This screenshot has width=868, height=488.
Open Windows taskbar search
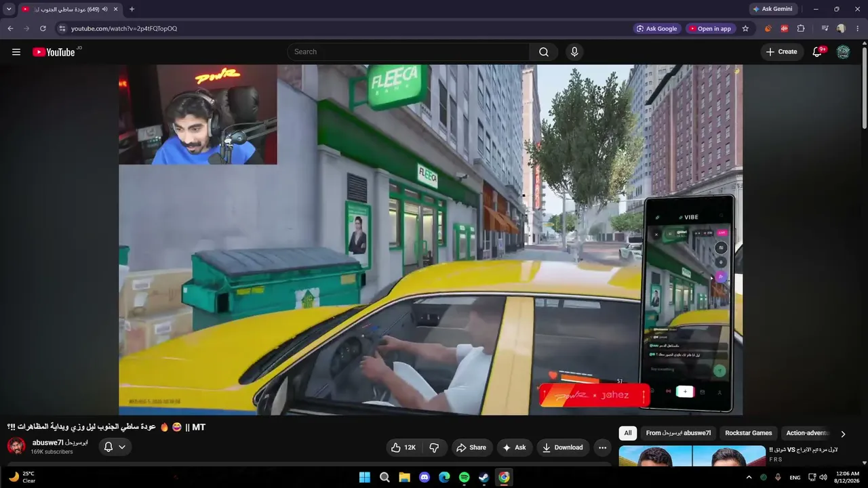(x=384, y=477)
